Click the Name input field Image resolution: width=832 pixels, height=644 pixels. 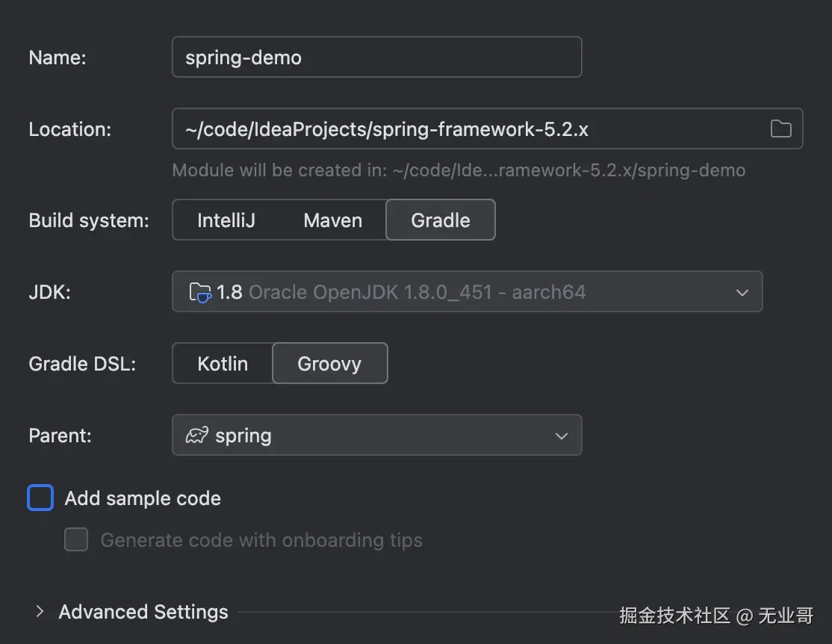click(x=376, y=58)
